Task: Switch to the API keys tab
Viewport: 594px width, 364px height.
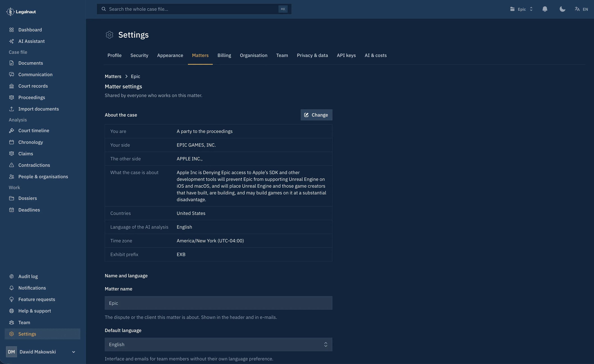Action: 346,55
